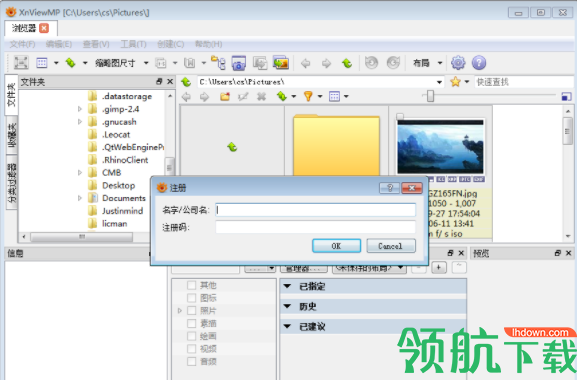577x380 pixels.
Task: Expand the .gimp-2.4 folder node
Action: coord(80,109)
